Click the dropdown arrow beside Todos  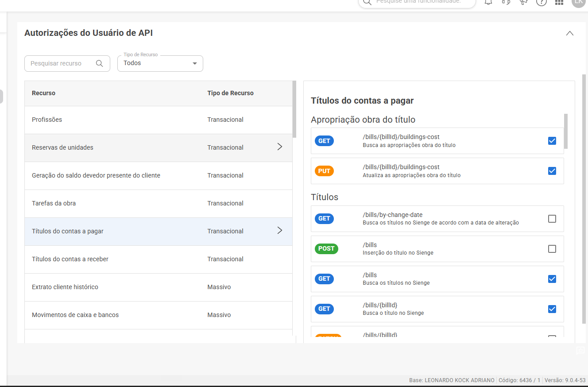tap(194, 64)
